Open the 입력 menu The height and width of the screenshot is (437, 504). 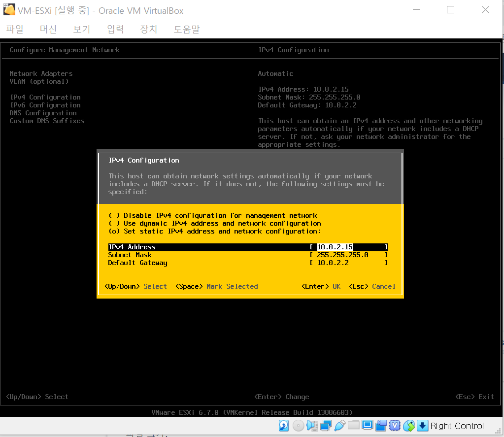(115, 29)
